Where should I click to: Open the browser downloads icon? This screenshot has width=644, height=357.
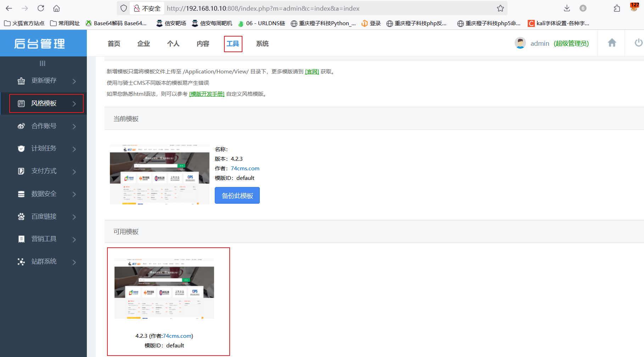coord(567,8)
